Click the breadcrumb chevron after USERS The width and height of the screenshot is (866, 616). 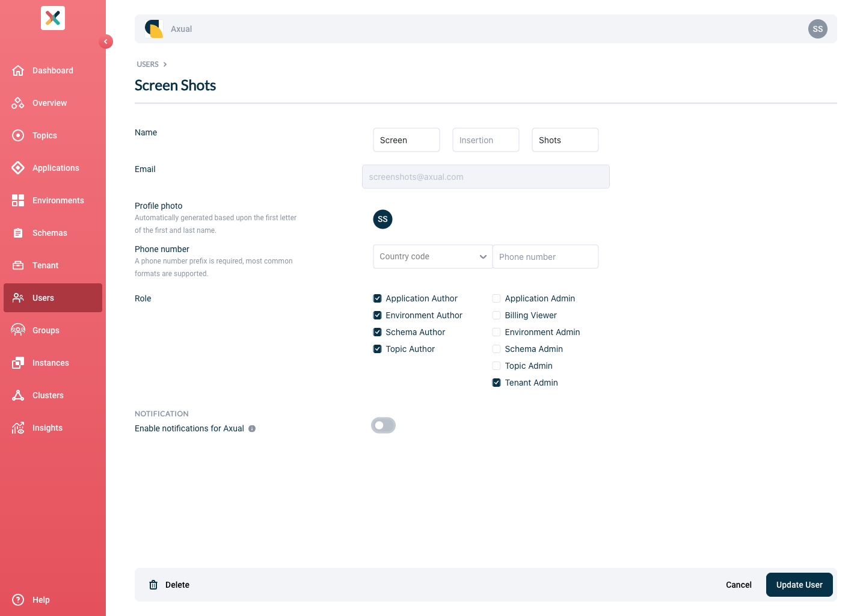(165, 64)
